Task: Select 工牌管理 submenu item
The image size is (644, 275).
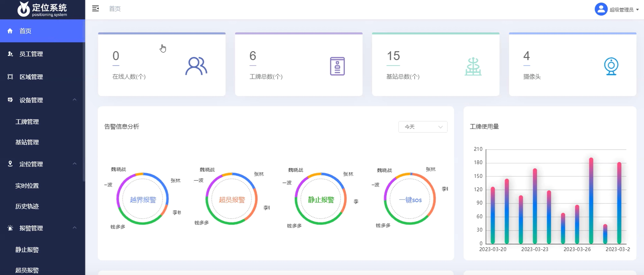Action: point(27,122)
